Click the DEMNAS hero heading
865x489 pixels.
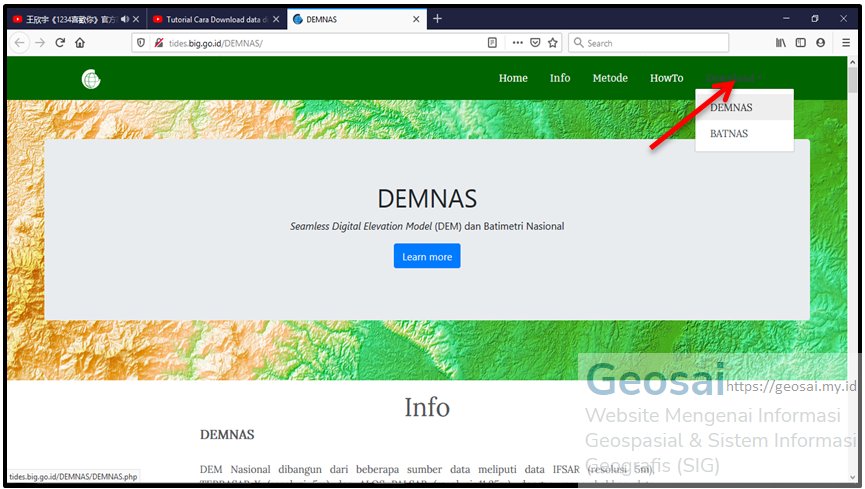[427, 199]
